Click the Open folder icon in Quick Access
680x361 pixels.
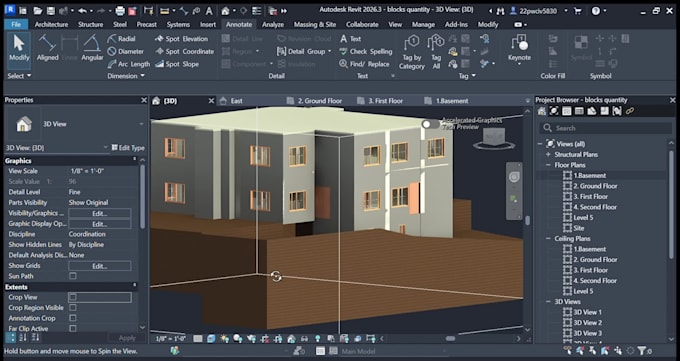pos(38,10)
